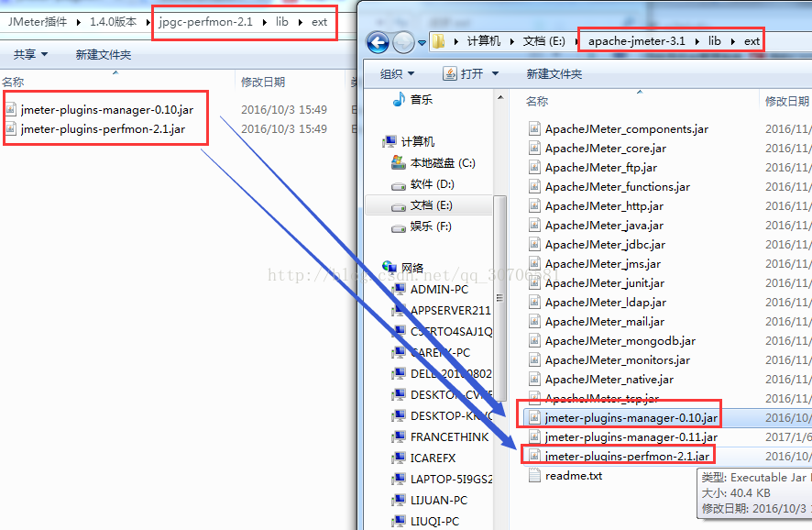Click 打开 toolbar button
This screenshot has width=812, height=530.
pyautogui.click(x=463, y=74)
